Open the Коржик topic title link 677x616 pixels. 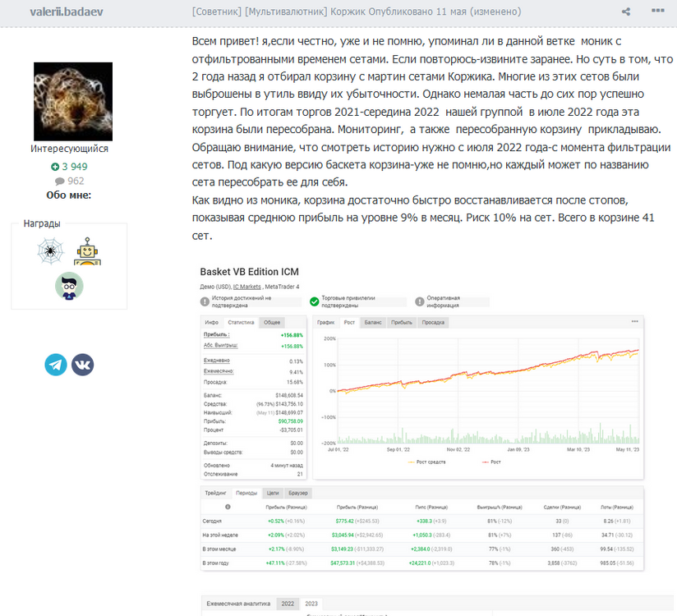coord(279,11)
